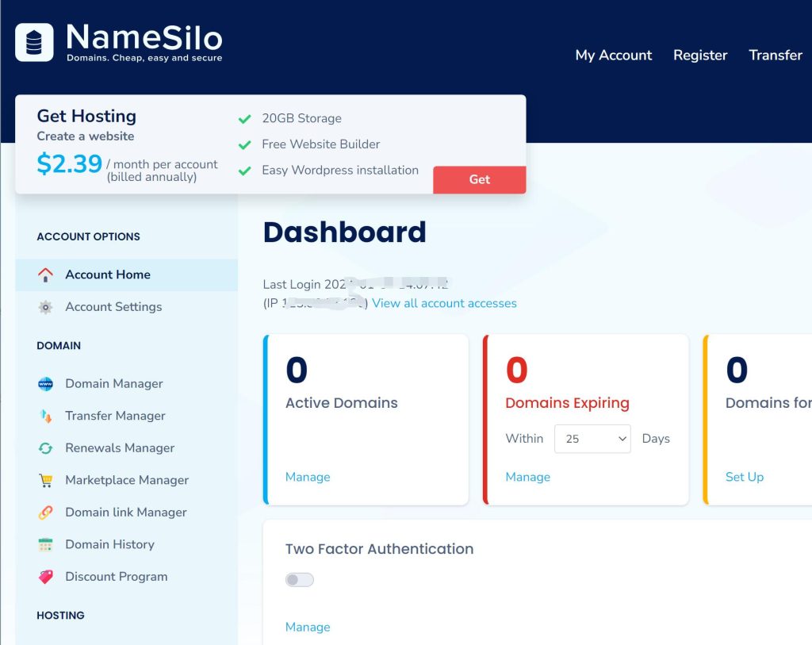This screenshot has height=645, width=812.
Task: Click the HOSTING section header
Action: 60,616
